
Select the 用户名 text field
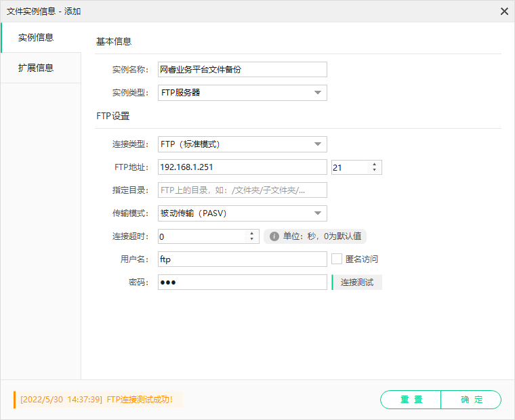(x=242, y=259)
